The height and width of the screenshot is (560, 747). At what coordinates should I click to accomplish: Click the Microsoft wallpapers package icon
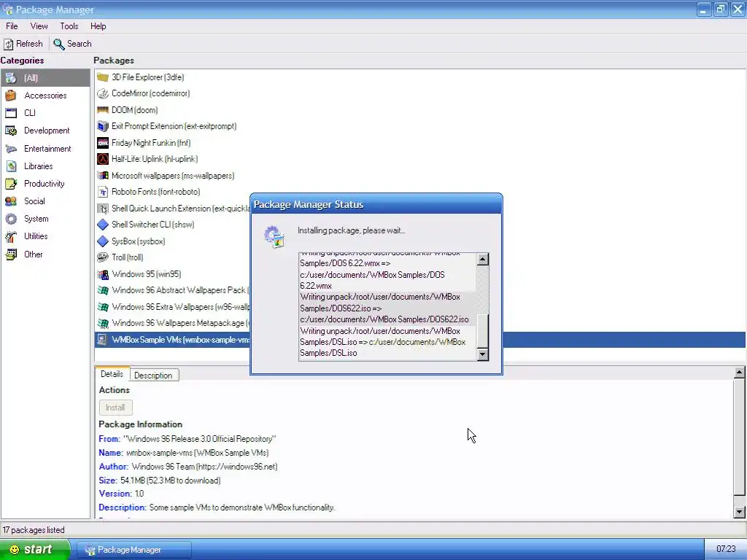point(103,176)
